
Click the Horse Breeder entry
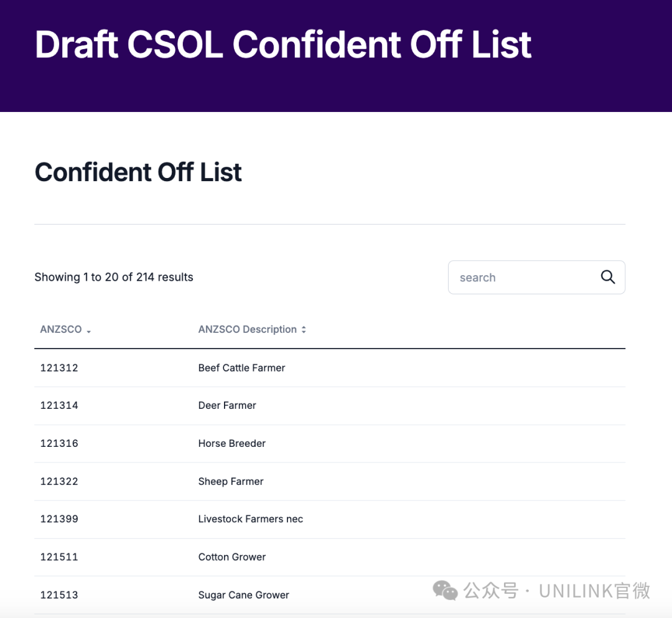pos(231,443)
